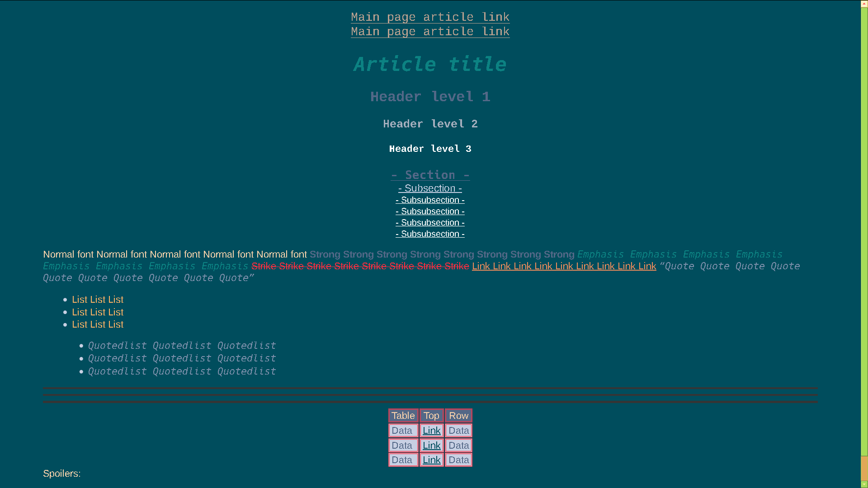Click the scrollbar up arrow
Image resolution: width=868 pixels, height=488 pixels.
(863, 3)
